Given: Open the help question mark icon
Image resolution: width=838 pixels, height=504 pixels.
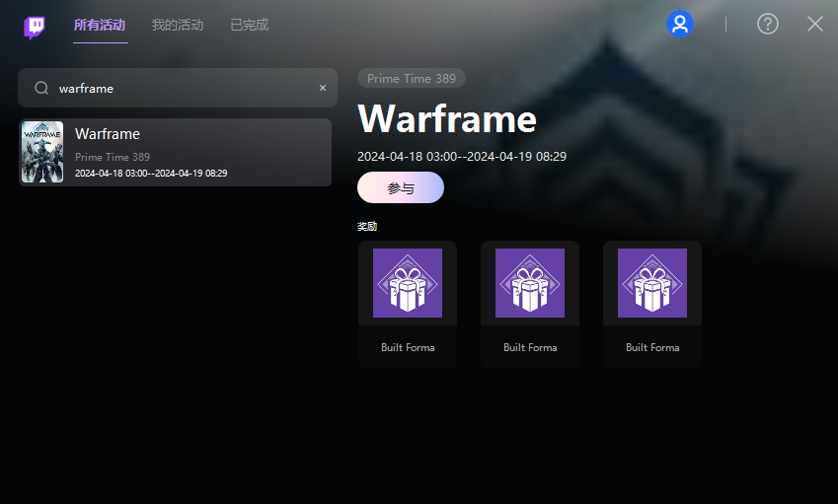Looking at the screenshot, I should (x=768, y=24).
